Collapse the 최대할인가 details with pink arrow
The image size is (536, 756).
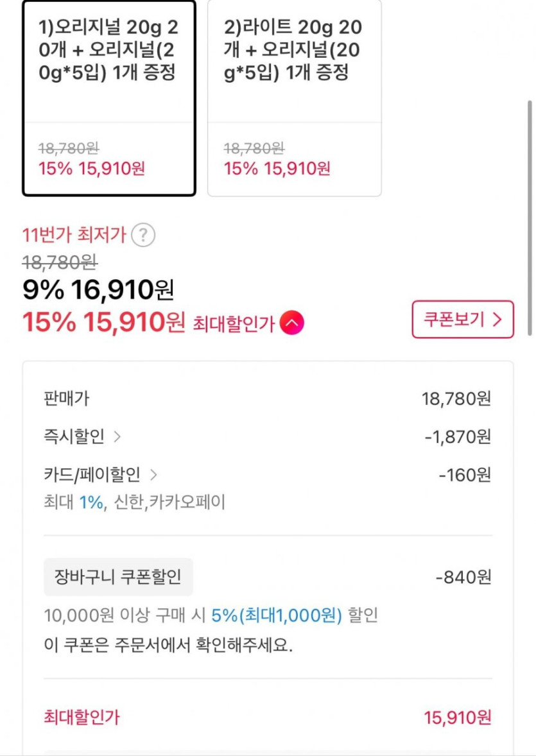point(291,323)
